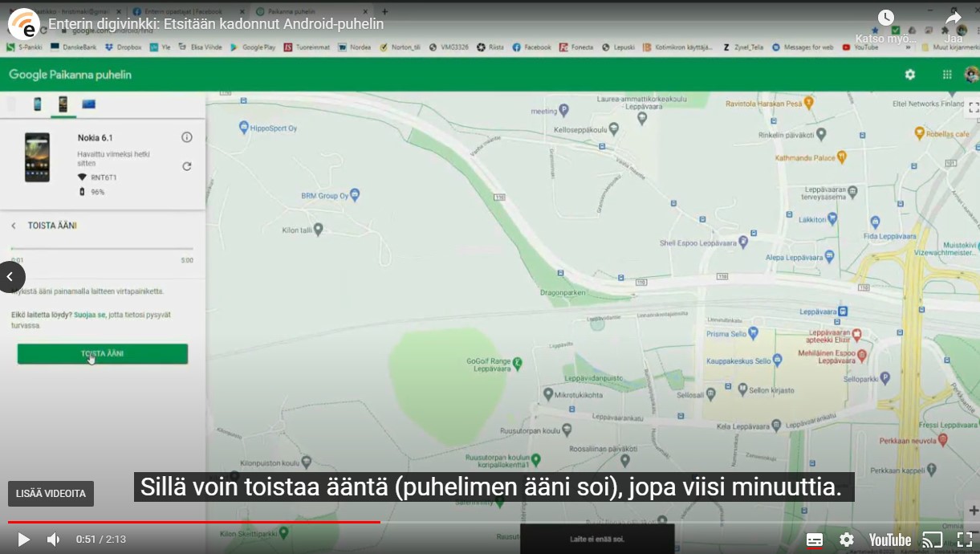Click the Robellas cafe marker
Viewport: 980px width, 554px height.
(919, 134)
